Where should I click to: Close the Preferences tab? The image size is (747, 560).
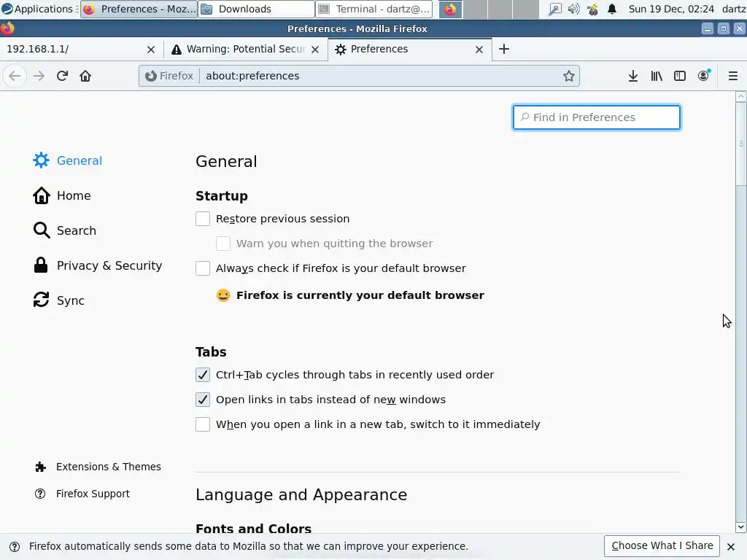[479, 50]
